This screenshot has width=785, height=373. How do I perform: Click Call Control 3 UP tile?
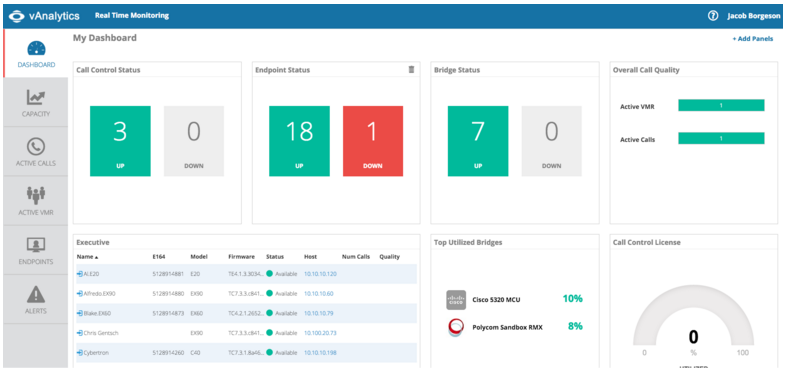pyautogui.click(x=120, y=141)
